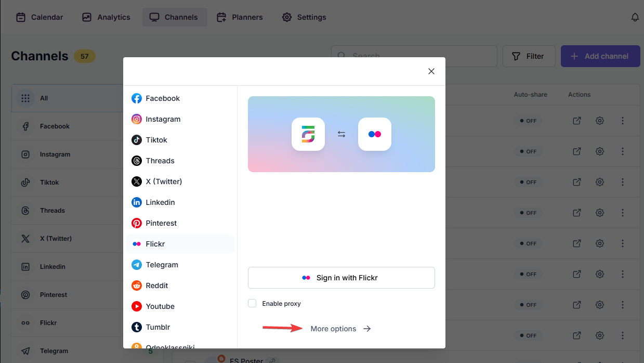Close the add channel dialog
This screenshot has width=644, height=363.
coord(431,71)
